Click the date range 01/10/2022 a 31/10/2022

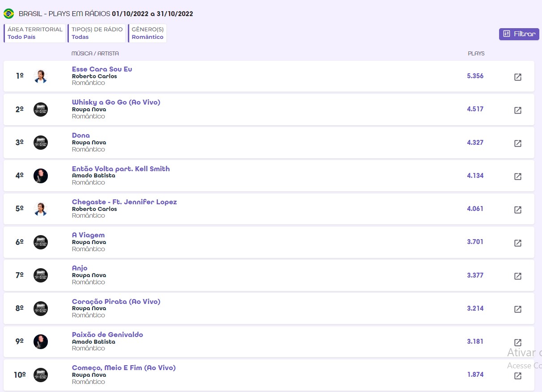tap(152, 14)
